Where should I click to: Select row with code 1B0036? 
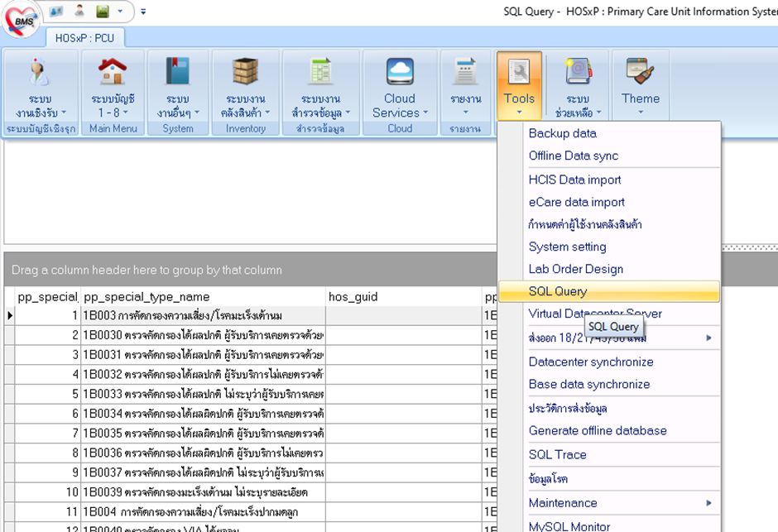203,453
